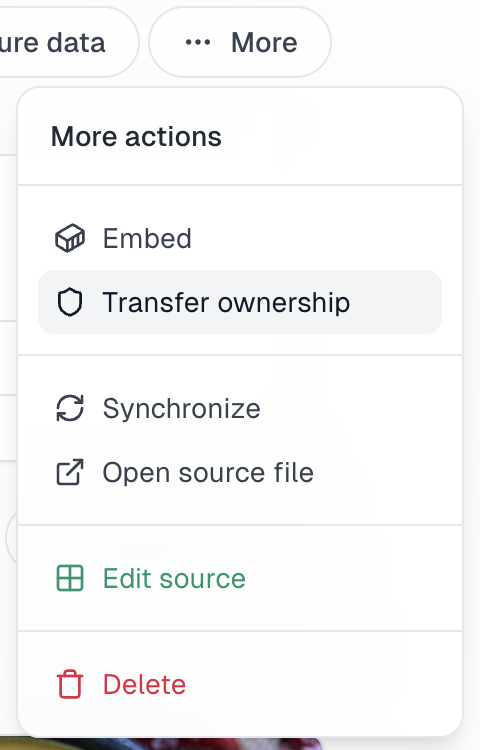Select the red Delete label
480x750 pixels.
(144, 684)
